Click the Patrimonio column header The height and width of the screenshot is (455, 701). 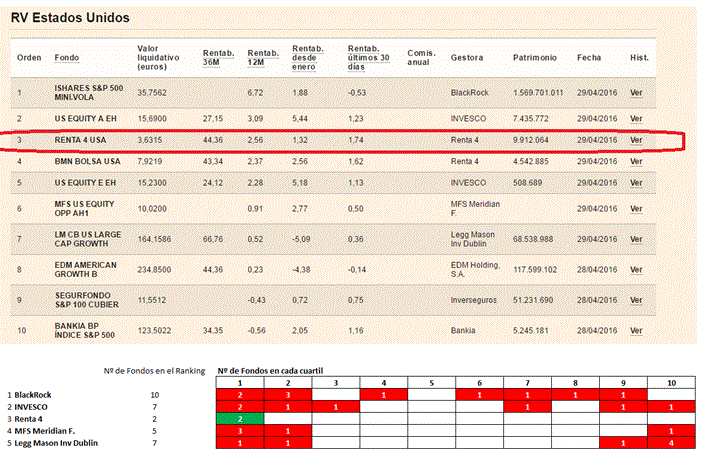[x=535, y=58]
